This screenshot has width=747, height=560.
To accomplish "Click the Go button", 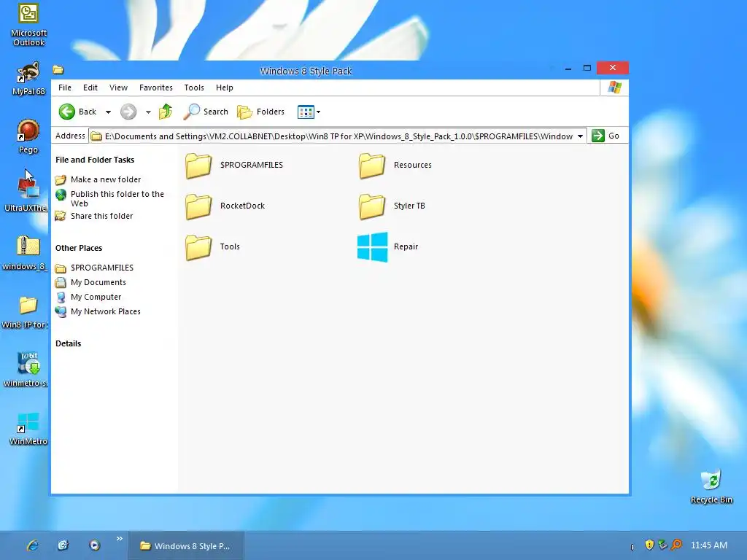I will (x=605, y=136).
